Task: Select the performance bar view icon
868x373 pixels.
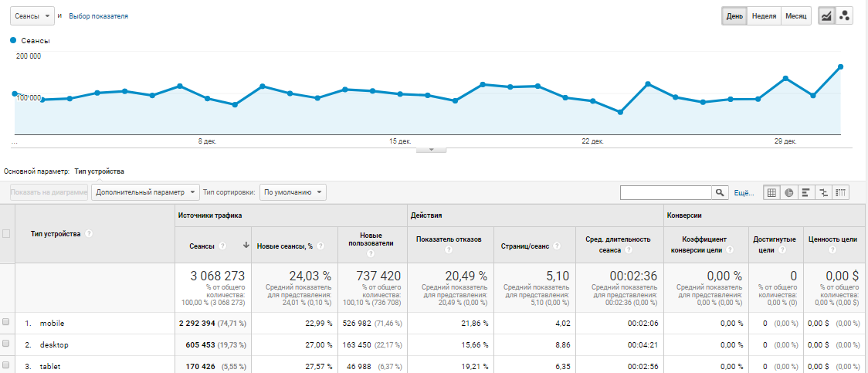Action: [806, 192]
